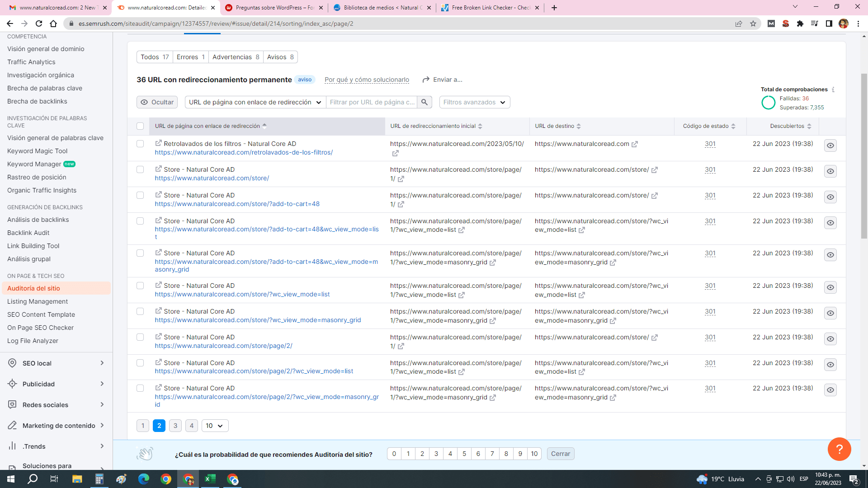Open Microsoft Edge from the taskbar

click(144, 479)
